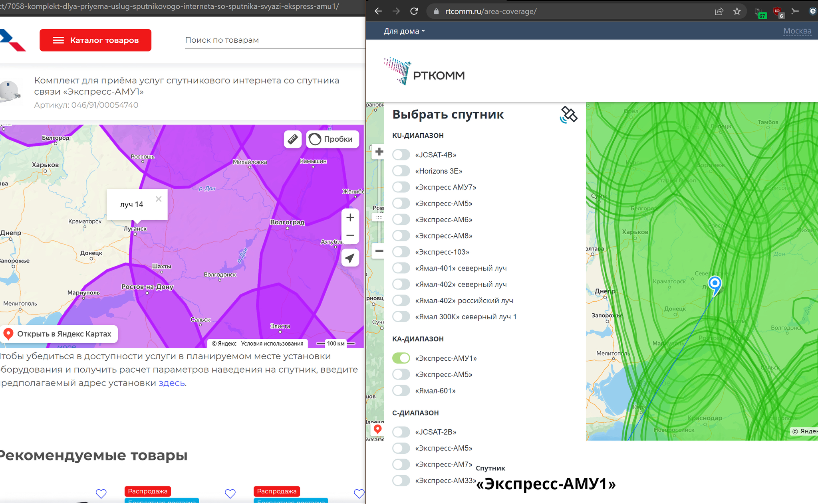The image size is (818, 504).
Task: Click the blue location pin on green map
Action: [715, 285]
